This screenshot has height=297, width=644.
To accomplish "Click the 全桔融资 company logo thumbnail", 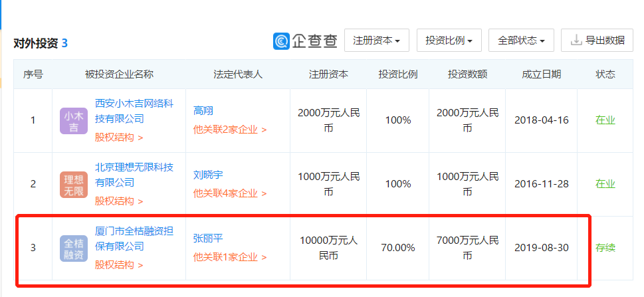I will click(x=74, y=248).
